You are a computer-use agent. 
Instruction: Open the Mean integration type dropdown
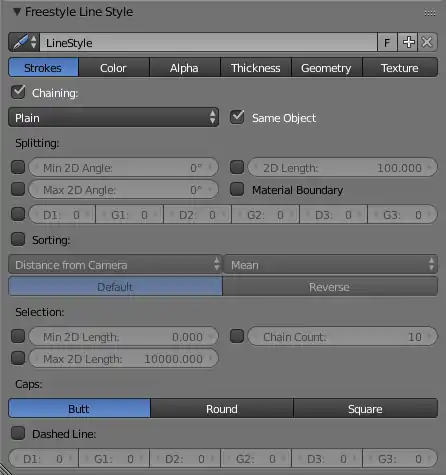click(x=330, y=265)
